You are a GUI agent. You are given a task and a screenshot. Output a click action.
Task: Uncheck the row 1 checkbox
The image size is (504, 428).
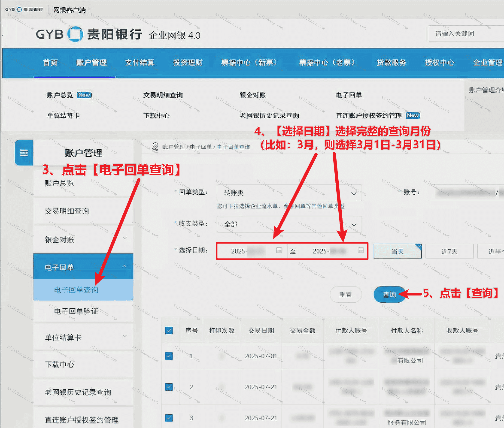pos(169,356)
